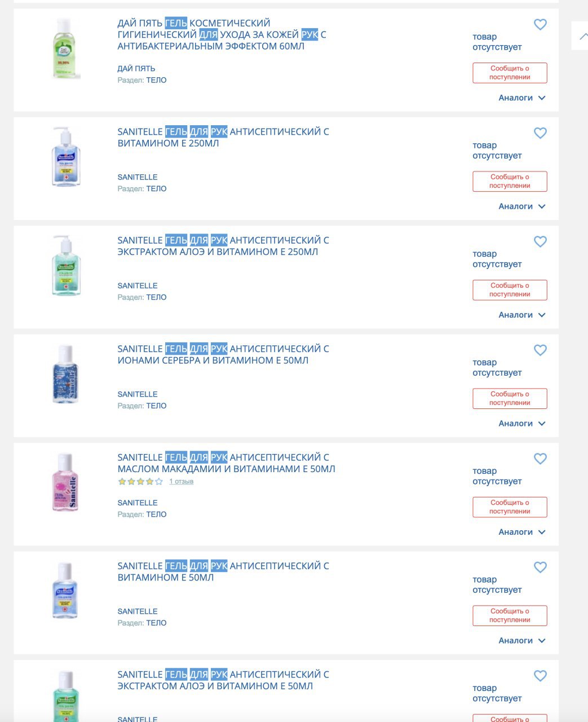The image size is (588, 722).
Task: Favorite Sanitelle ионами серебра 50мл gel
Action: point(540,350)
